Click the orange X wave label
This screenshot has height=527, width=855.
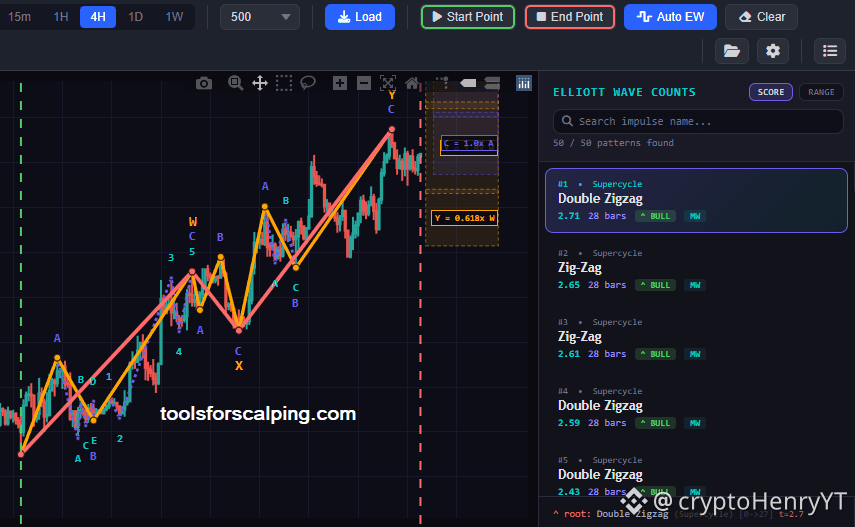click(238, 366)
